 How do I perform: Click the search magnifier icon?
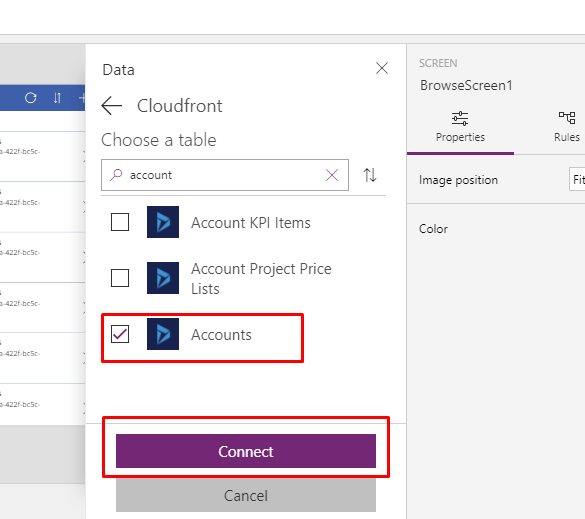tap(116, 175)
